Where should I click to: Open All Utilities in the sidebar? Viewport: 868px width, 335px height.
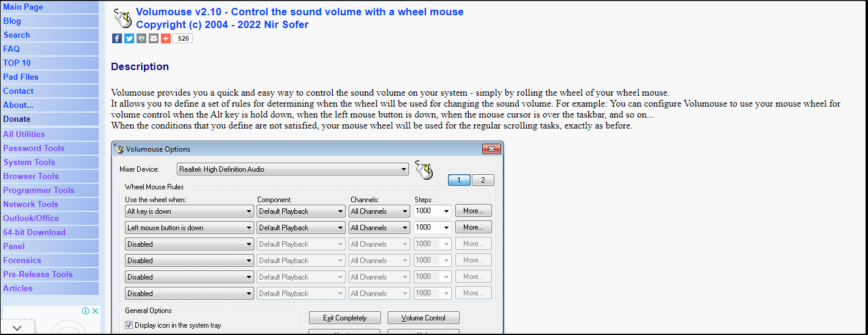[x=24, y=134]
